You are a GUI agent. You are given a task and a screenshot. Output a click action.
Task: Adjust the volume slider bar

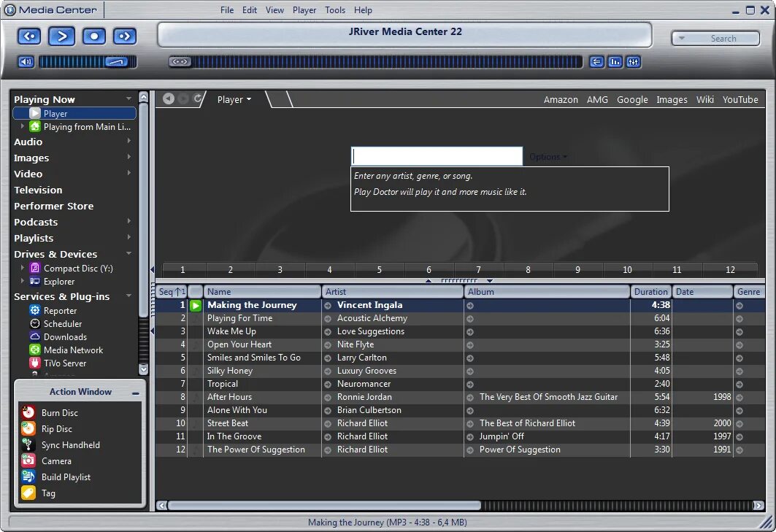pos(87,62)
